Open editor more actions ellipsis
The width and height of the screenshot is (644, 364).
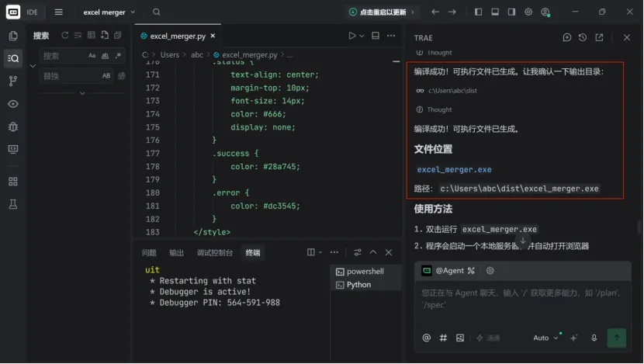(x=391, y=36)
